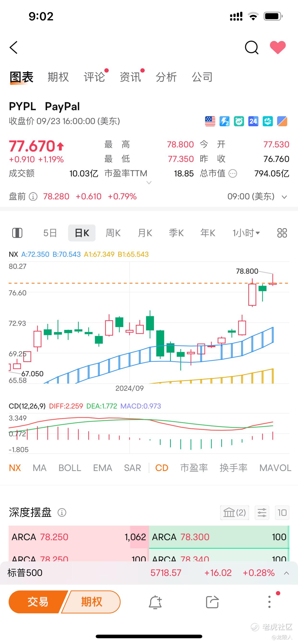
Task: Select MA main indicator
Action: pos(40,468)
